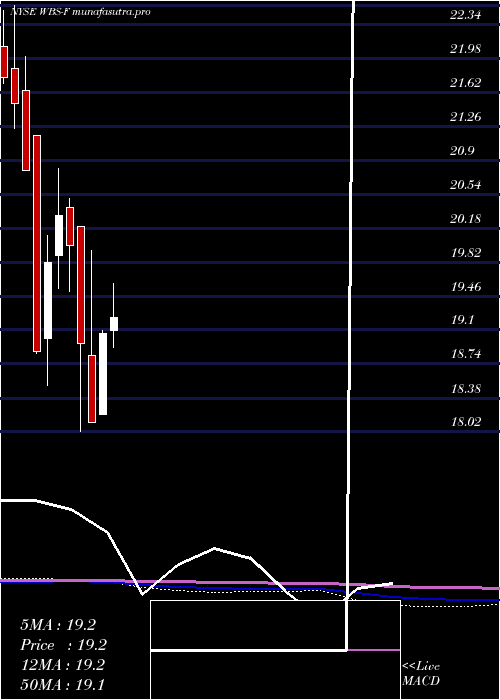Image resolution: width=500 pixels, height=700 pixels.
Task: Click the 20.54 price axis label
Action: point(465,185)
